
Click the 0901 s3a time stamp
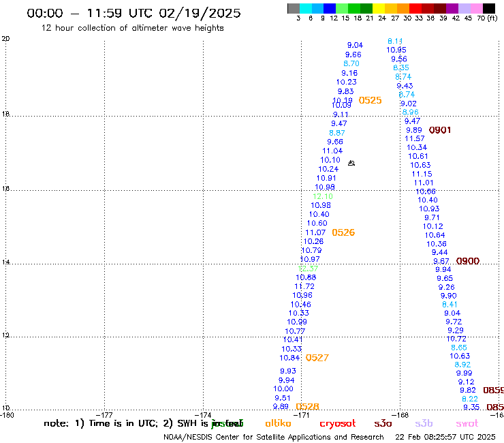[x=440, y=130]
